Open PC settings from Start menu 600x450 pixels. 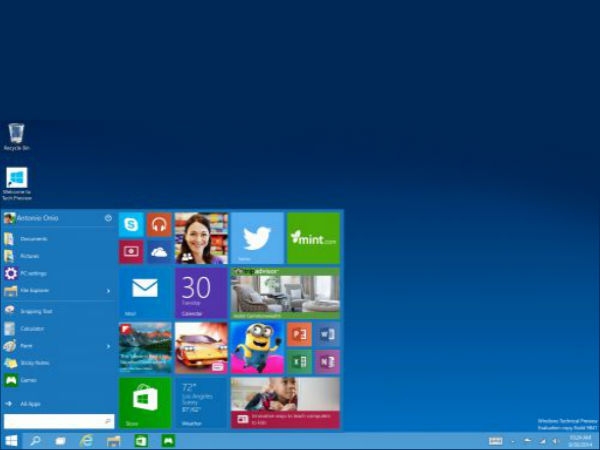(59, 273)
